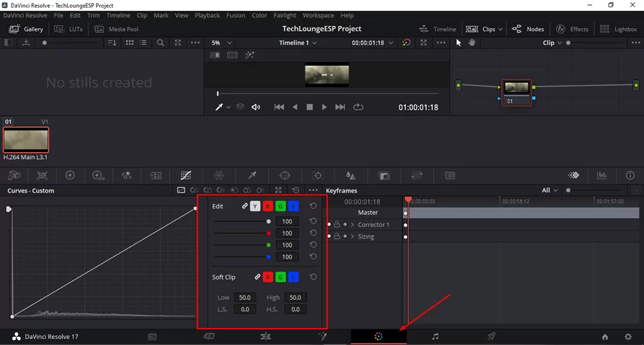Show the Nodes panel
The height and width of the screenshot is (345, 644).
(x=528, y=29)
